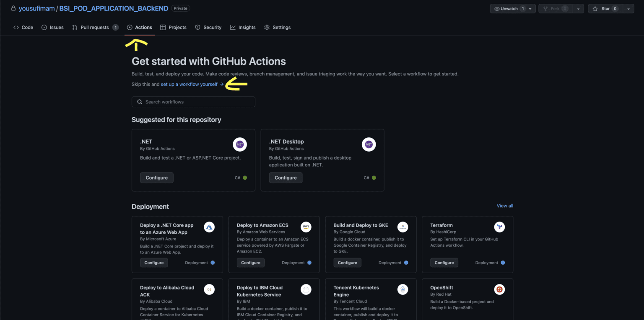644x320 pixels.
Task: Click View all deployment workflows
Action: tap(504, 206)
